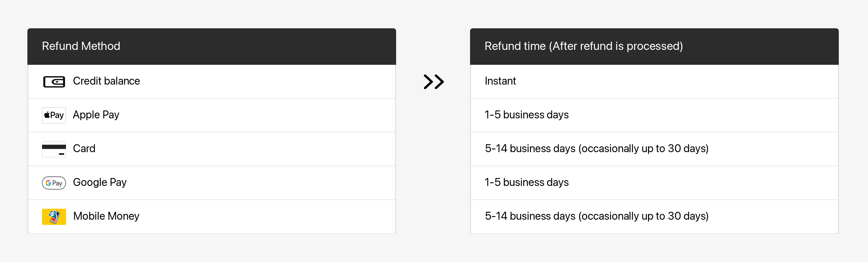Select the Google Pay text label
This screenshot has width=868, height=262.
(x=100, y=182)
